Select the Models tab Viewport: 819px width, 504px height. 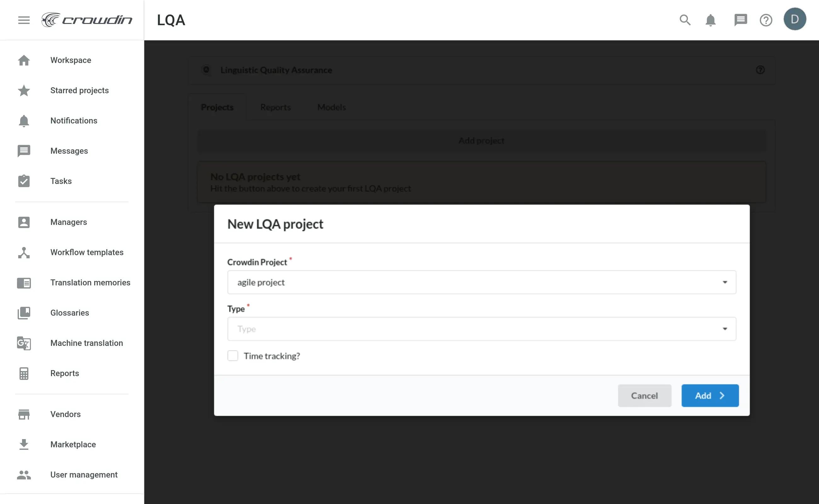click(x=331, y=107)
